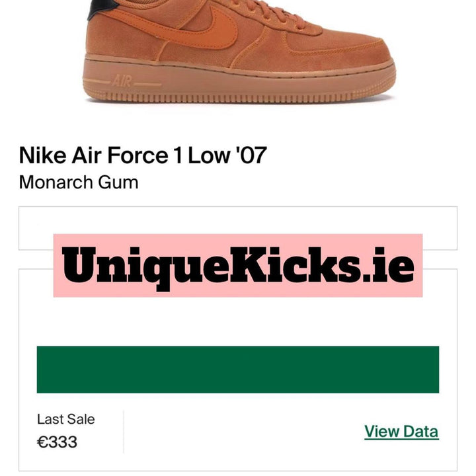476x476 pixels.
Task: Click the AIR logo on the midsole
Action: pos(122,81)
